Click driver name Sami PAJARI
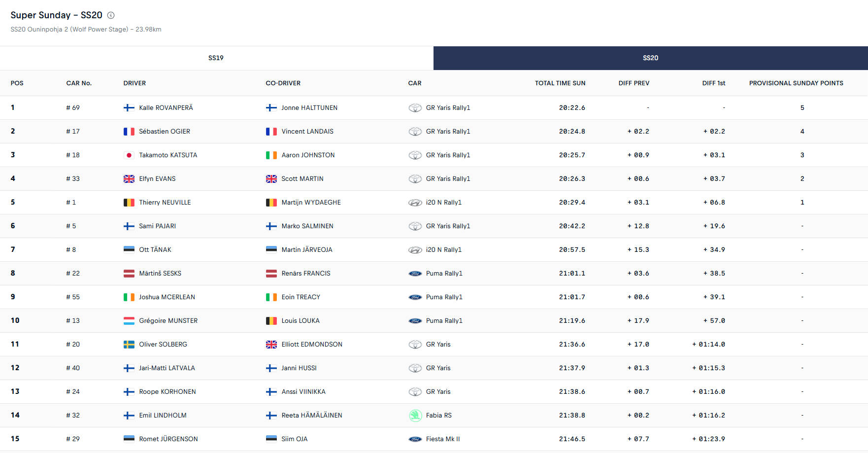Screen dimensions: 868x453 (x=158, y=226)
